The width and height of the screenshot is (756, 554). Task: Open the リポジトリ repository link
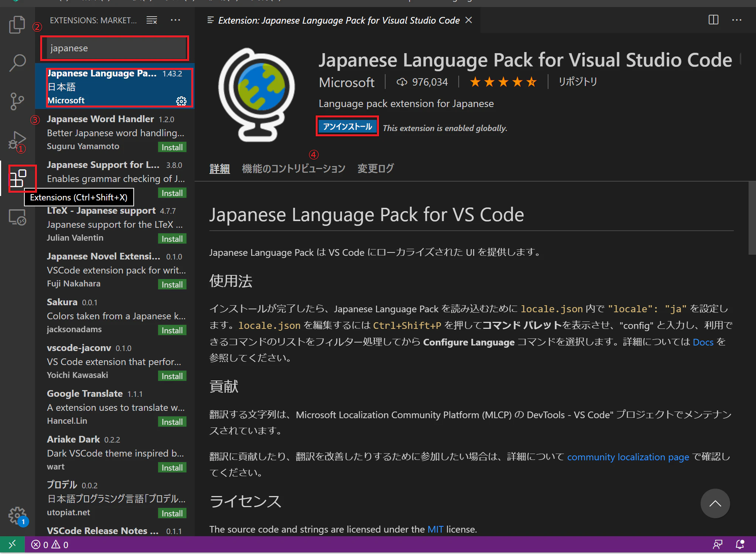(578, 82)
